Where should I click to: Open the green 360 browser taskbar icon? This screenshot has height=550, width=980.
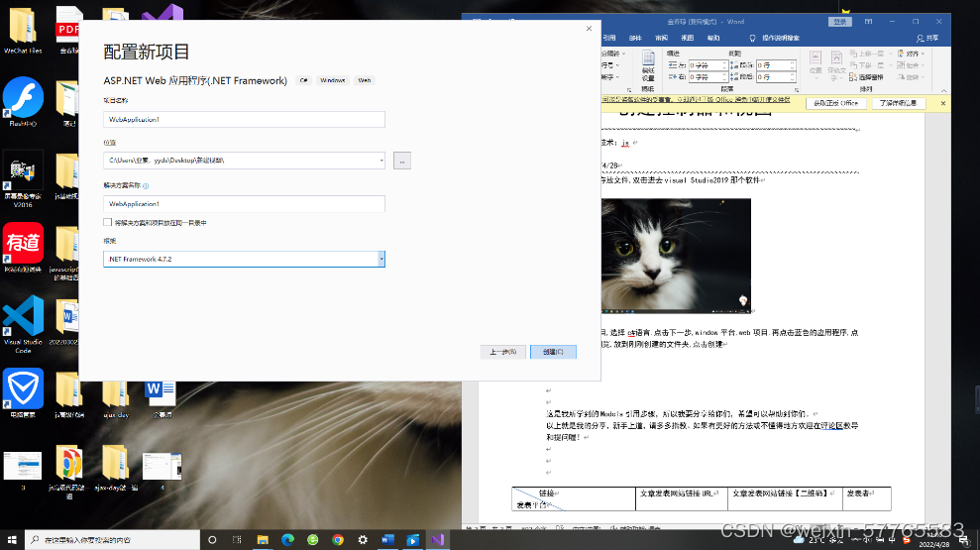(312, 540)
